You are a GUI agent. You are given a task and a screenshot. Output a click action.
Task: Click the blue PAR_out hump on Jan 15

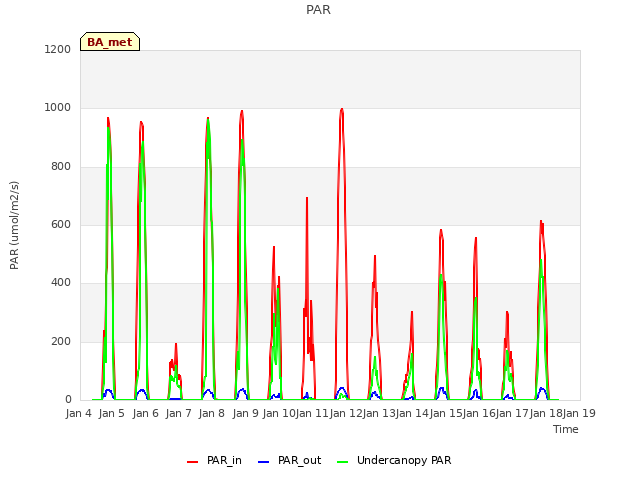coord(442,389)
